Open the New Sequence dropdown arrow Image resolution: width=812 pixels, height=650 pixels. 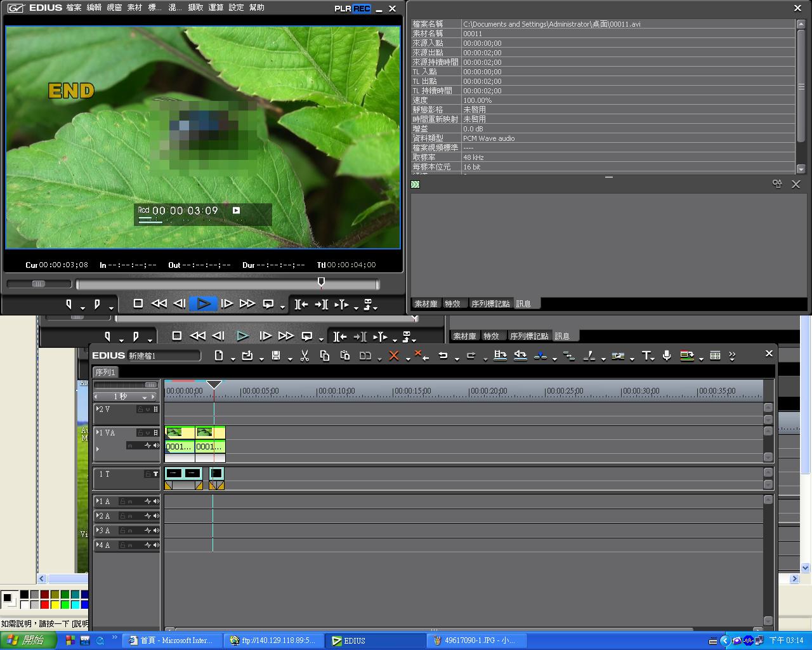click(232, 359)
